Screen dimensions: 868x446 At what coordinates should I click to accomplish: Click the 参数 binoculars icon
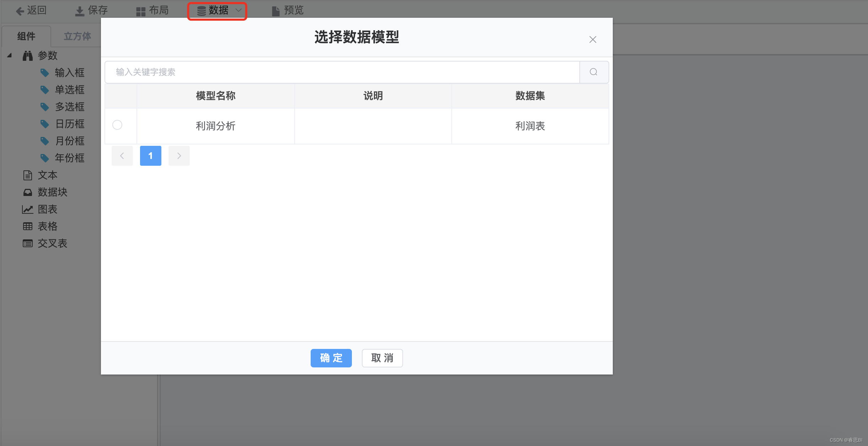(x=28, y=55)
